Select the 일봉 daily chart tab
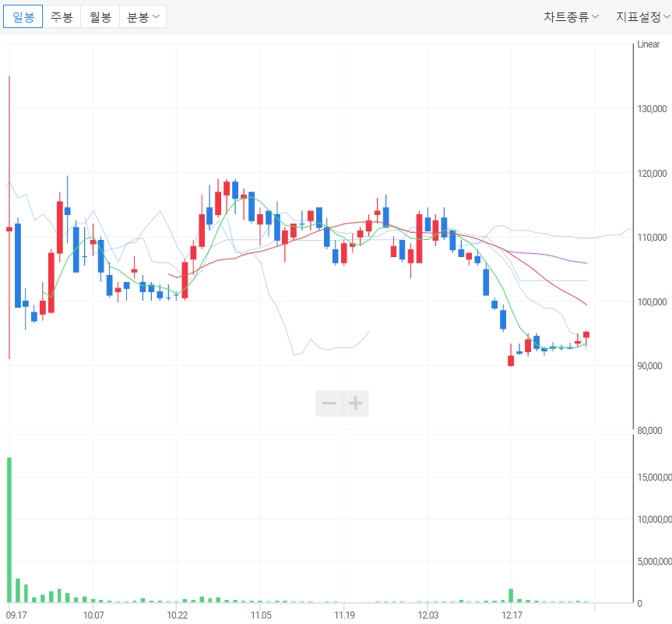 pyautogui.click(x=23, y=16)
